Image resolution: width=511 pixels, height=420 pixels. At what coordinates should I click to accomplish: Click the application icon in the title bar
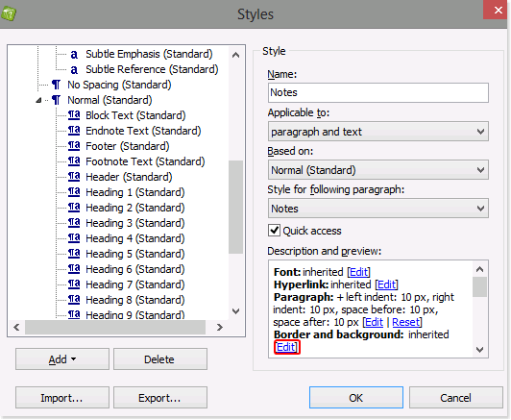coord(9,14)
